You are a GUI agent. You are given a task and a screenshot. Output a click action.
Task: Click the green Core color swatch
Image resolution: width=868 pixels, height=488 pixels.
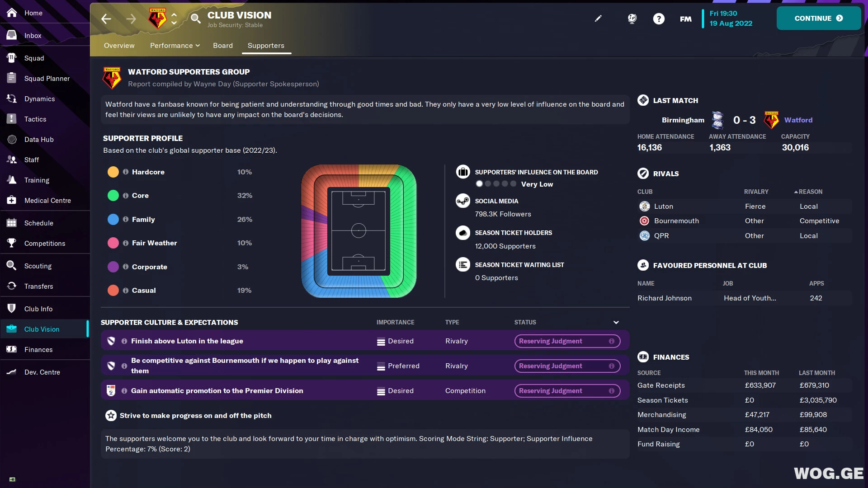point(113,195)
